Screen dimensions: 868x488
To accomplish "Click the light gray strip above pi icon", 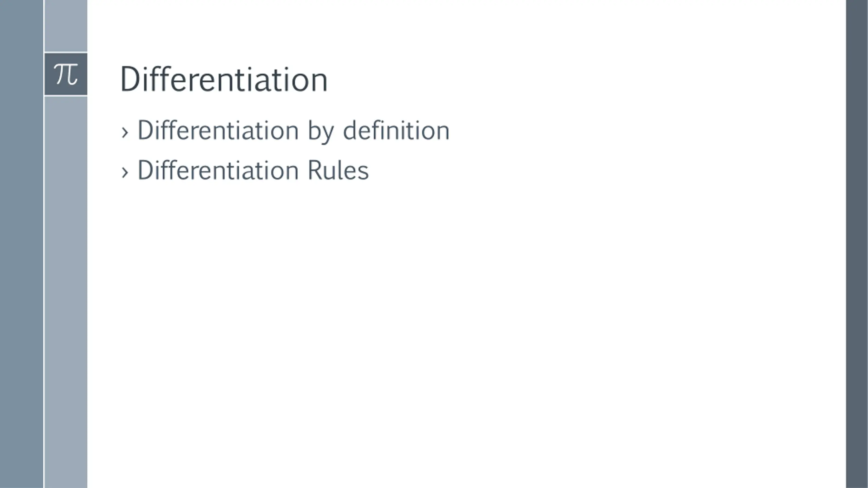I will [x=66, y=26].
